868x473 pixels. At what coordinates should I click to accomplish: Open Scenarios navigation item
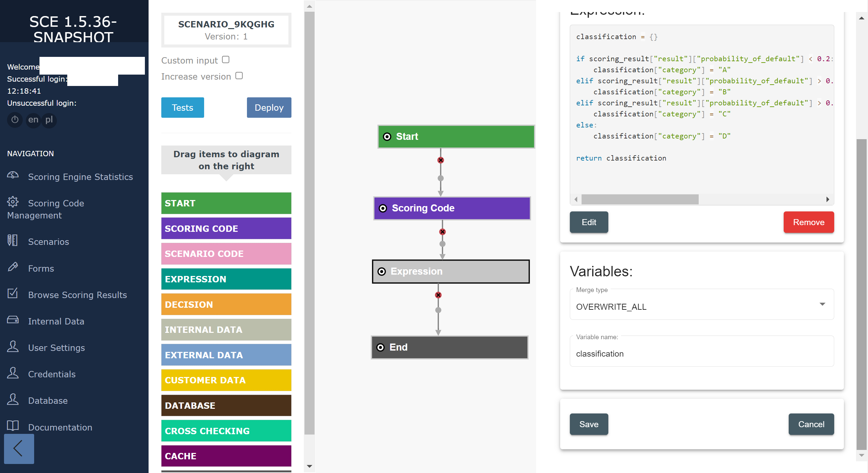[48, 242]
